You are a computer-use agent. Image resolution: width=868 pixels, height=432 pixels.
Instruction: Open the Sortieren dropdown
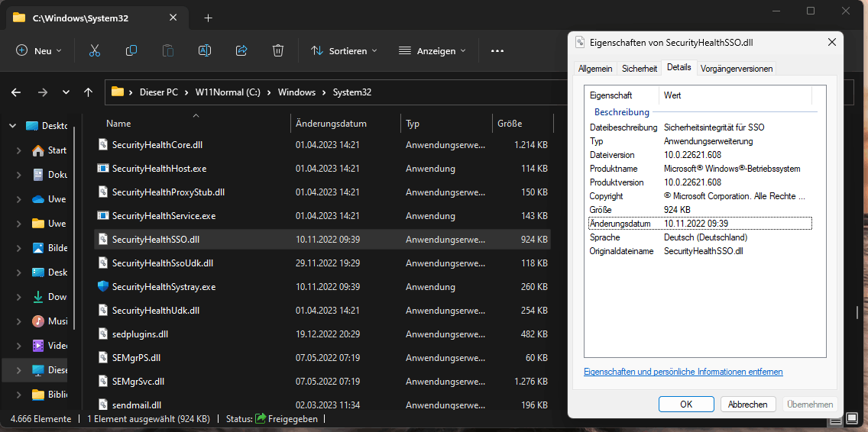pyautogui.click(x=344, y=50)
